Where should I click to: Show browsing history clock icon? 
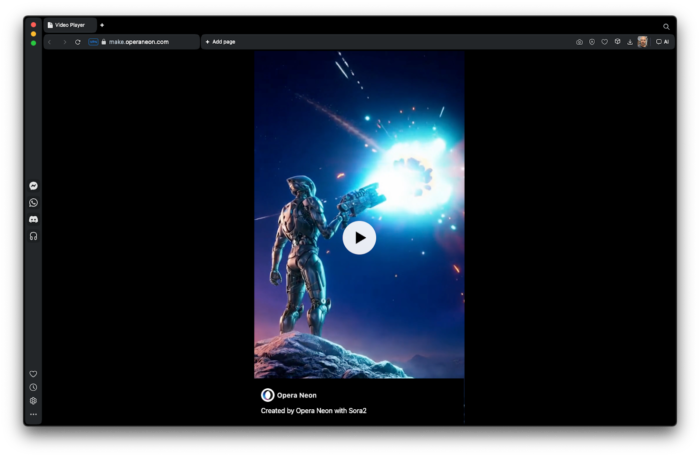33,387
